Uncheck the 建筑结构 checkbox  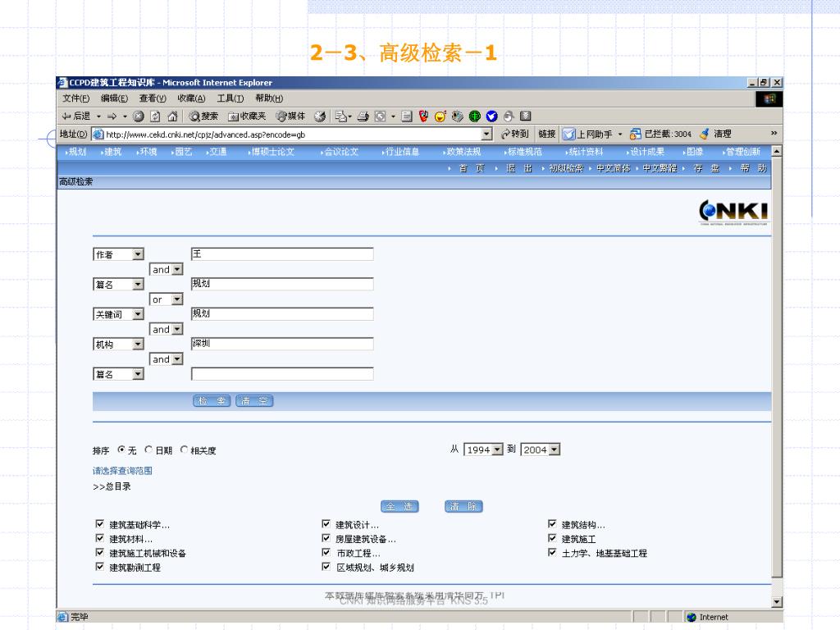pyautogui.click(x=552, y=524)
